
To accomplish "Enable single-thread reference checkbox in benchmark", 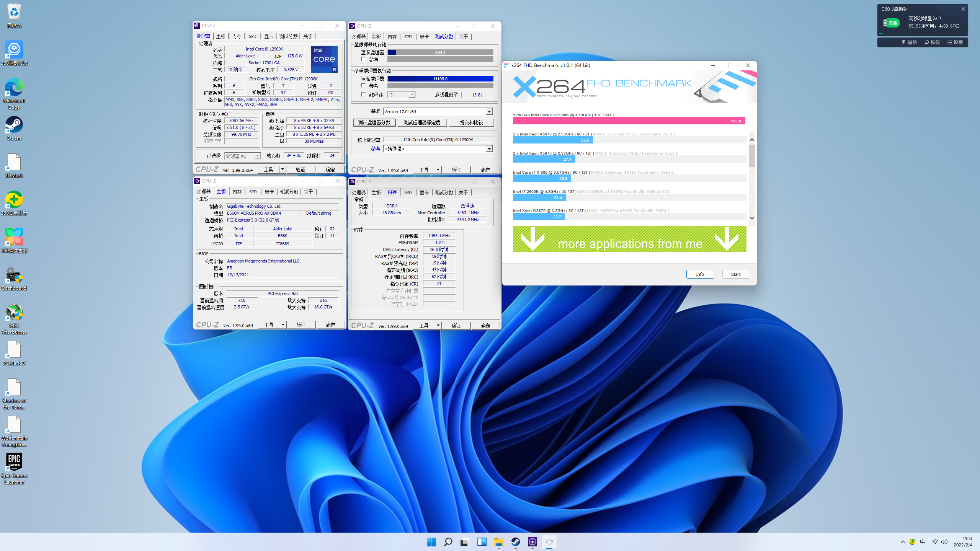I will [363, 59].
